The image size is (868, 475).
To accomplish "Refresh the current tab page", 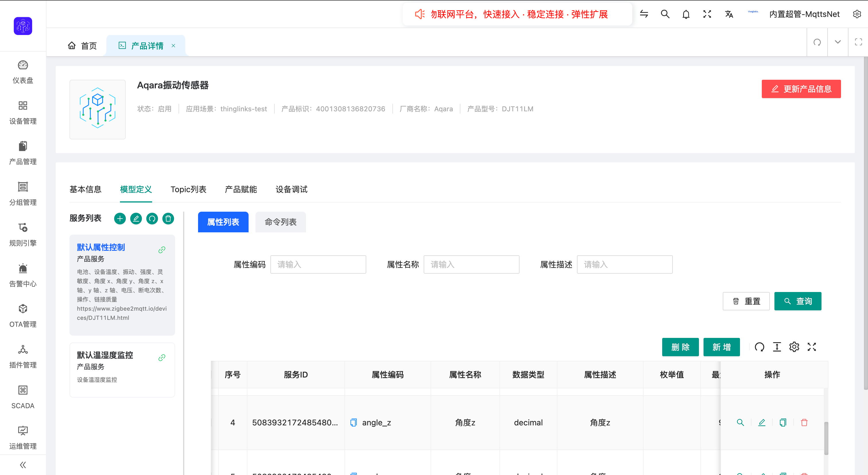I will click(817, 42).
